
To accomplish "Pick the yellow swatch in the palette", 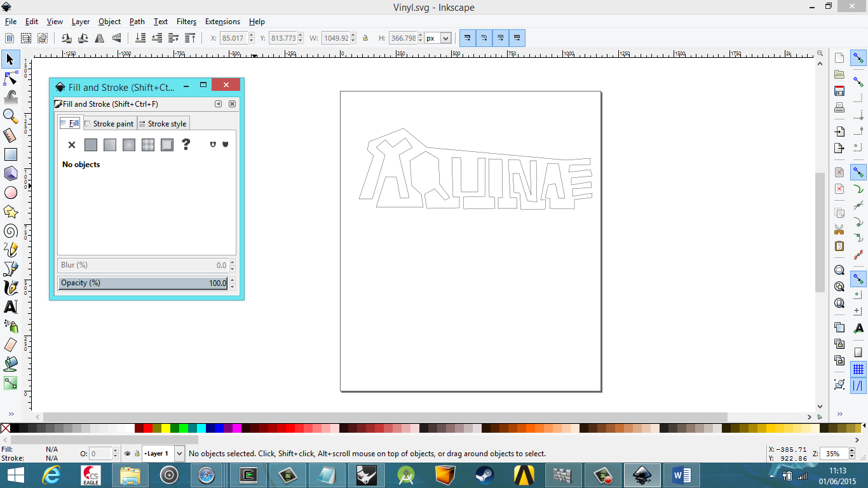I will 166,428.
